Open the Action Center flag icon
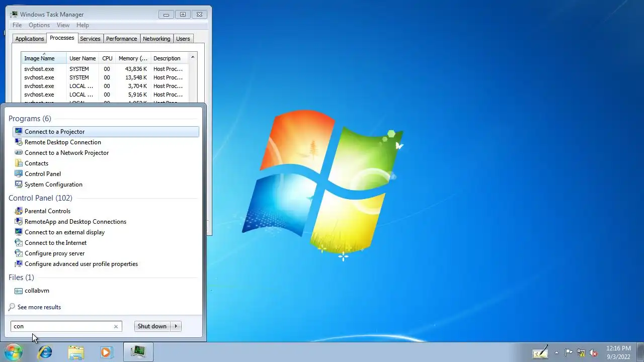Screen dimensions: 644x362 coord(569,352)
